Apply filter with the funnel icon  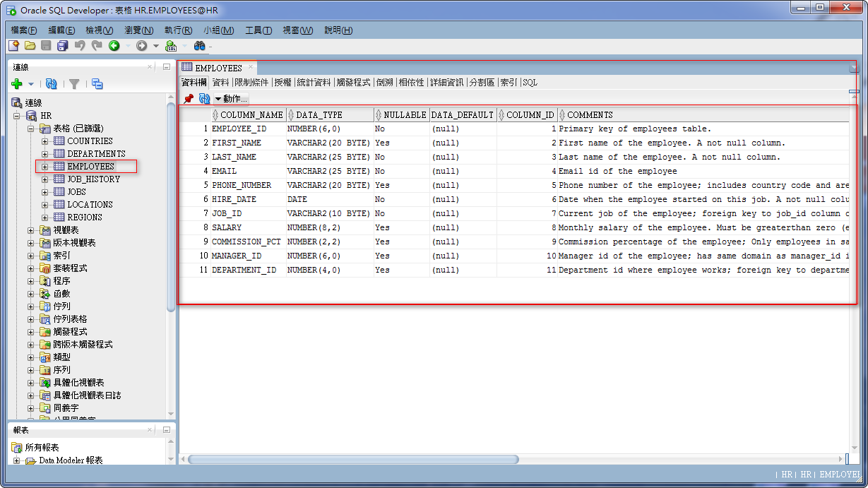(x=74, y=84)
